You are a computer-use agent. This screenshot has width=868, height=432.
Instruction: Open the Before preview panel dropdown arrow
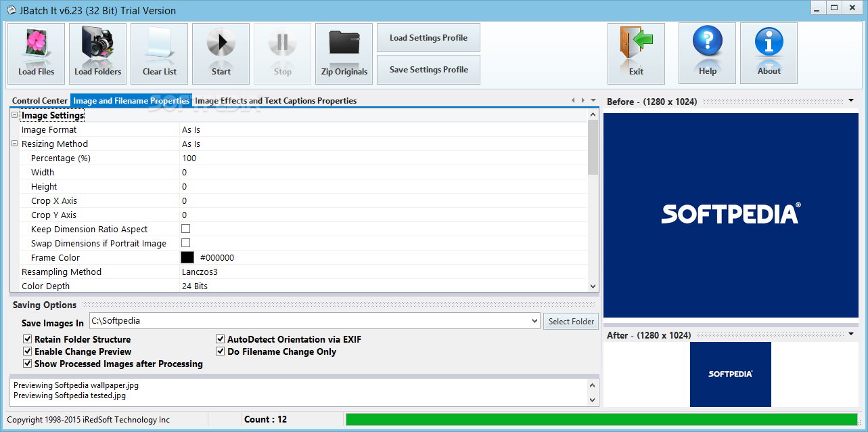pyautogui.click(x=851, y=101)
